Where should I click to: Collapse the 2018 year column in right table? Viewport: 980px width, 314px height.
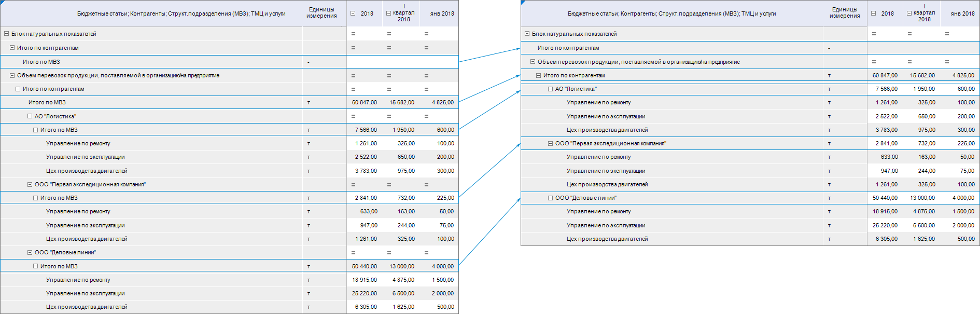pos(873,13)
